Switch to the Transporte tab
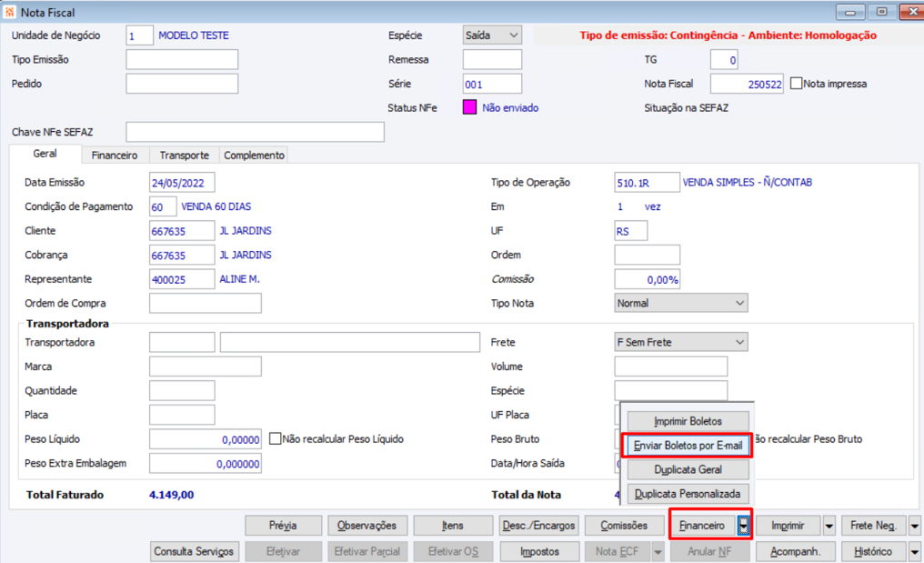The width and height of the screenshot is (924, 563). pos(184,155)
